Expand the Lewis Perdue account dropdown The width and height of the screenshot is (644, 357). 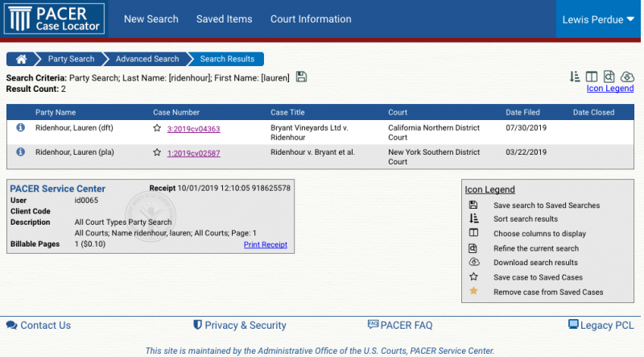(598, 19)
